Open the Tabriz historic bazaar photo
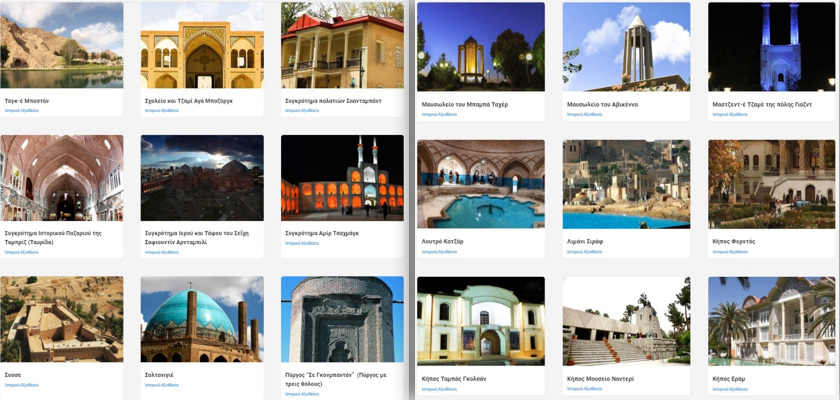 click(62, 178)
